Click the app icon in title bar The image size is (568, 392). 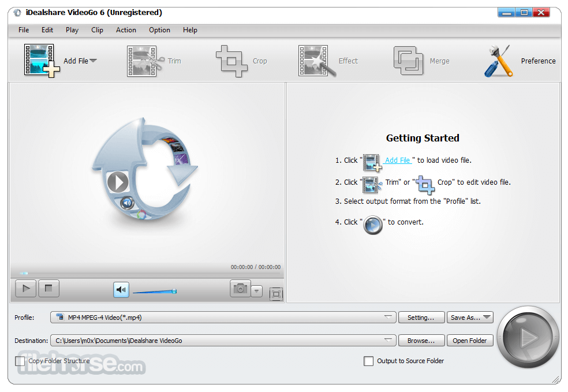coord(17,13)
